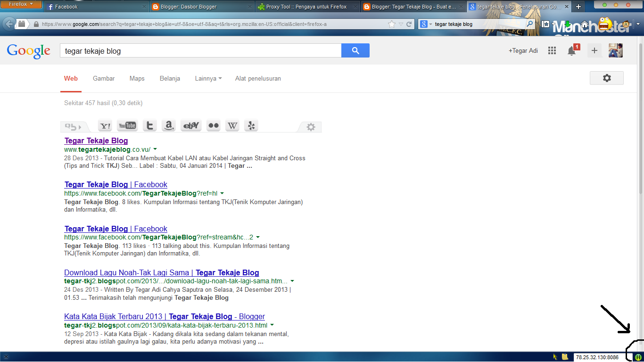Click the site identity padlock icon

click(x=36, y=24)
